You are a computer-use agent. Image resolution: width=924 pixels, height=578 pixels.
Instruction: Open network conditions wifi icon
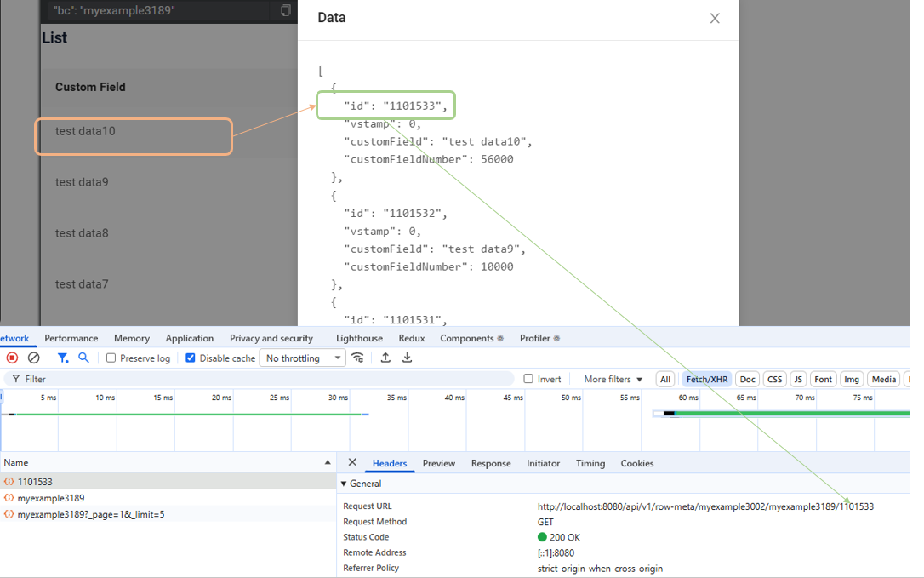(x=358, y=358)
